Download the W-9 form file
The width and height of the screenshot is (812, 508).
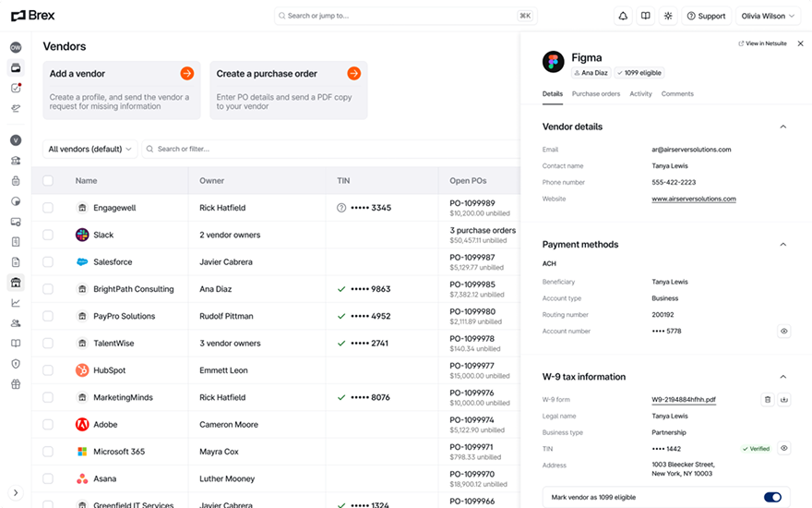click(x=784, y=400)
